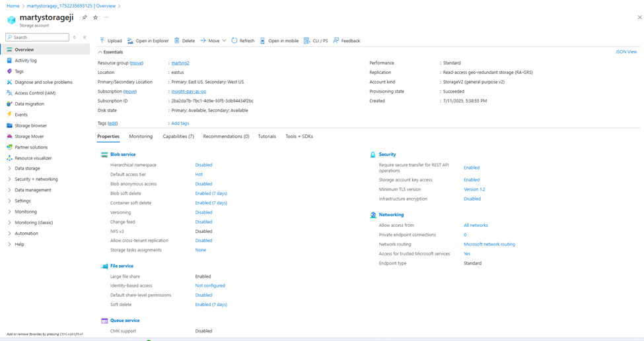Screen dimensions: 644x341
Task: Collapse the Essentials section
Action: [x=100, y=52]
